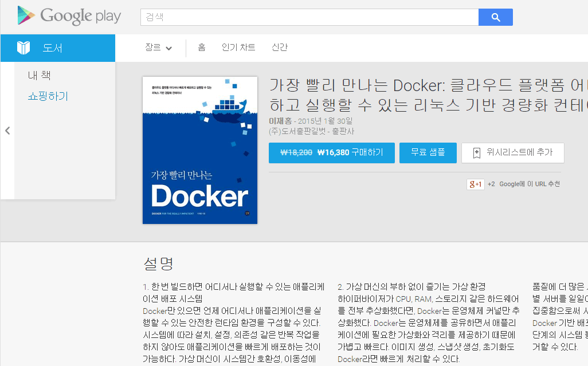Image resolution: width=588 pixels, height=366 pixels.
Task: Go to 인기 차트 tab
Action: (x=238, y=48)
